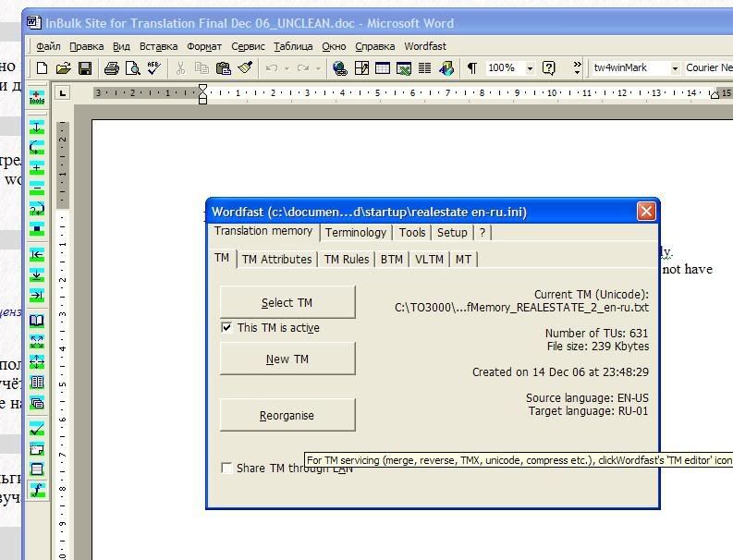
Task: Click the Reorganise button
Action: pyautogui.click(x=287, y=415)
